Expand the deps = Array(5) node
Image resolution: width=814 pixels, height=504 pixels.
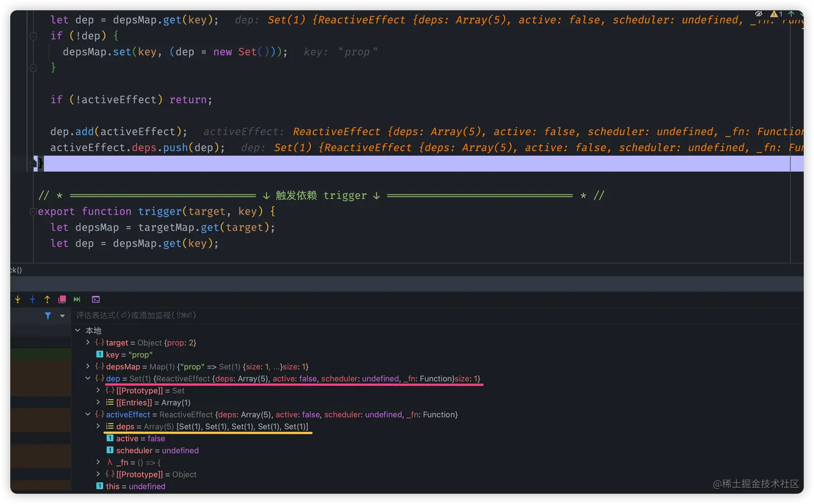(98, 426)
